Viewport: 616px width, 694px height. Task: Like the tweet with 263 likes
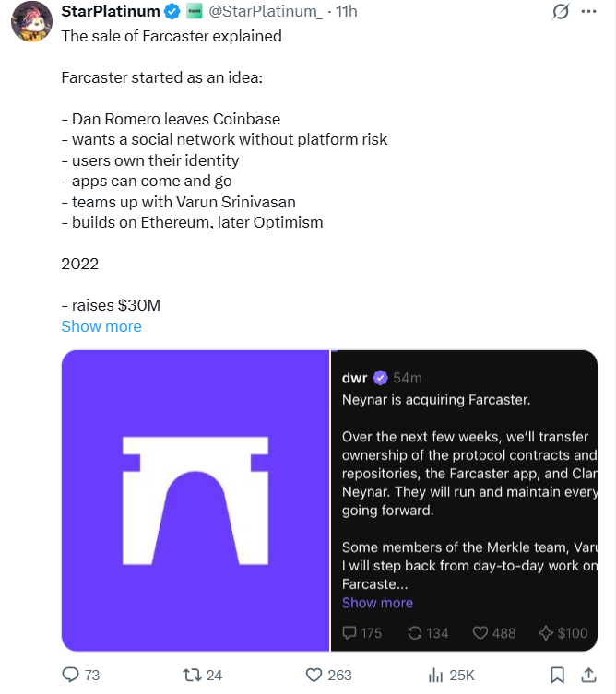[x=314, y=675]
